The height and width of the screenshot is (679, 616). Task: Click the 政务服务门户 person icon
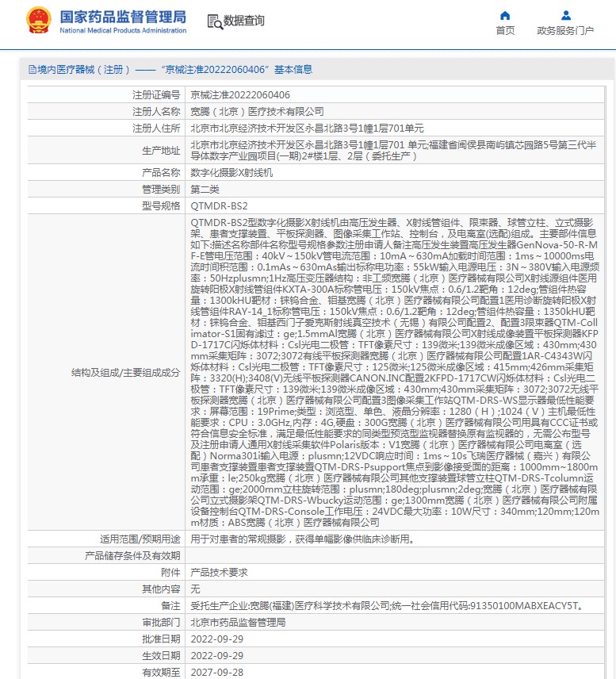[565, 15]
